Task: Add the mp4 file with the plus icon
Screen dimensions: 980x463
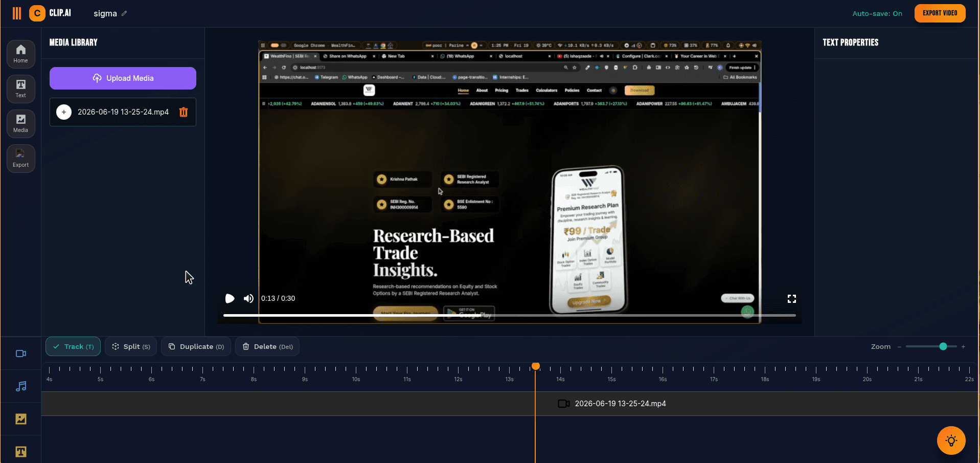Action: point(64,112)
